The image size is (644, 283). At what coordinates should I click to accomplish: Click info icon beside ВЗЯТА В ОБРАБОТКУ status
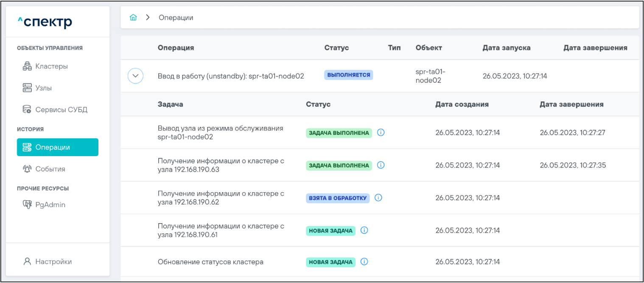tap(378, 198)
